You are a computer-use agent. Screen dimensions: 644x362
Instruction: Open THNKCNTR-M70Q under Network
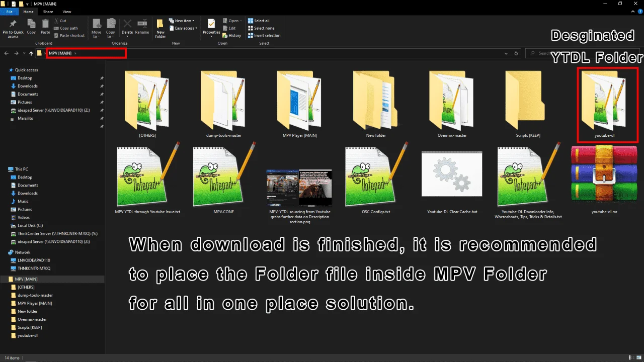(x=34, y=268)
